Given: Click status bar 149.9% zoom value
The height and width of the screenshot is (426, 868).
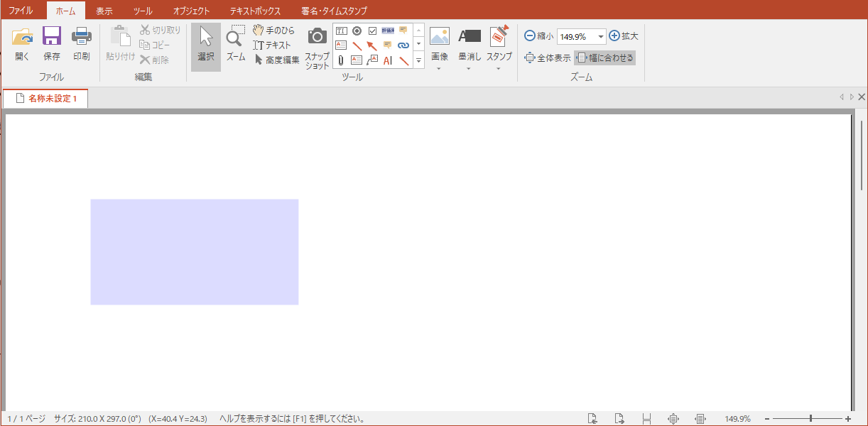Looking at the screenshot, I should (737, 419).
